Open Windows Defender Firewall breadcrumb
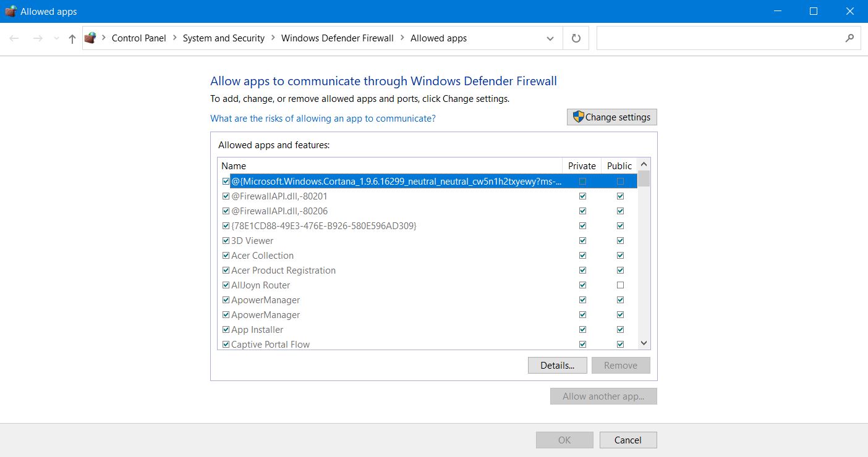This screenshot has height=457, width=868. click(x=338, y=38)
